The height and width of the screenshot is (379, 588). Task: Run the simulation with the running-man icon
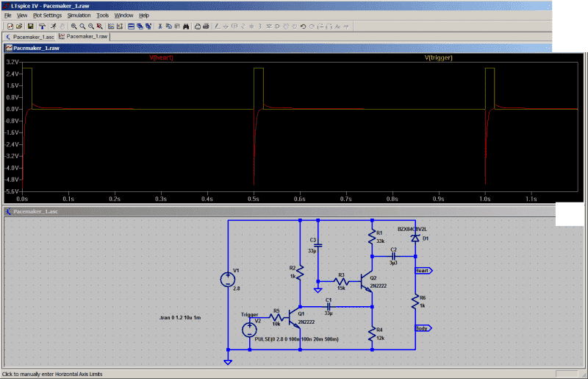click(x=54, y=26)
